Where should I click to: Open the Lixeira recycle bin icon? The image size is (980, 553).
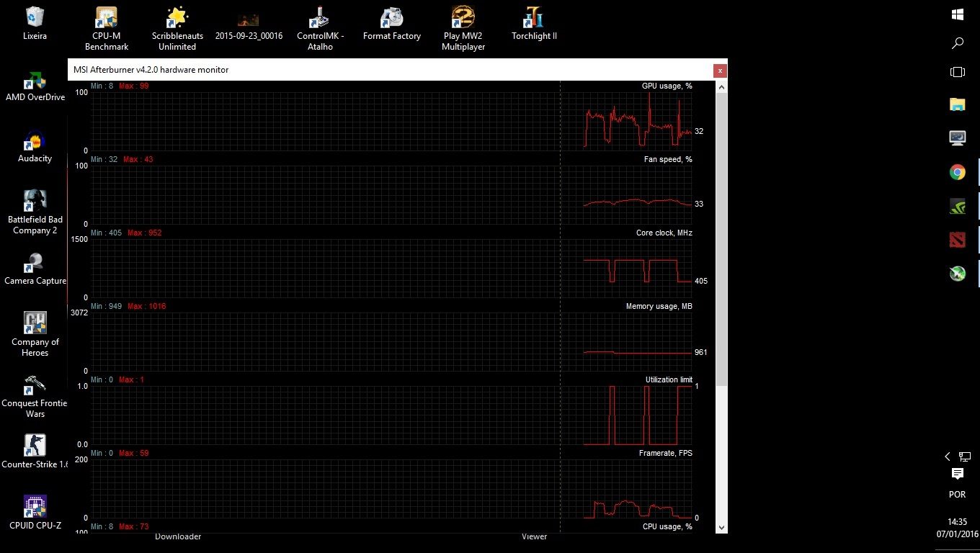click(x=35, y=23)
